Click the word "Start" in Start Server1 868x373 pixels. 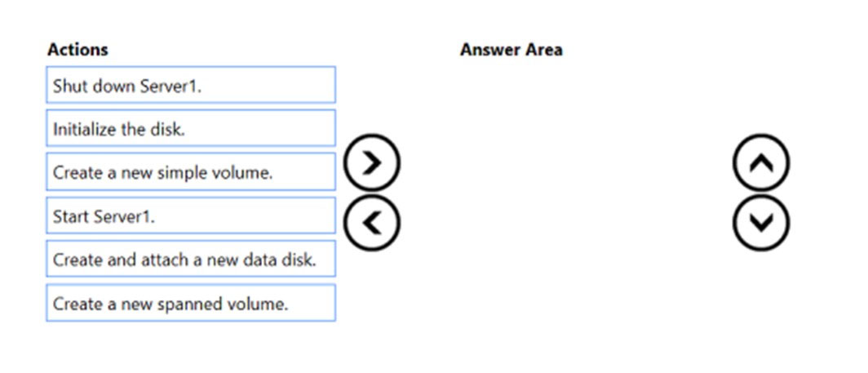click(x=69, y=216)
